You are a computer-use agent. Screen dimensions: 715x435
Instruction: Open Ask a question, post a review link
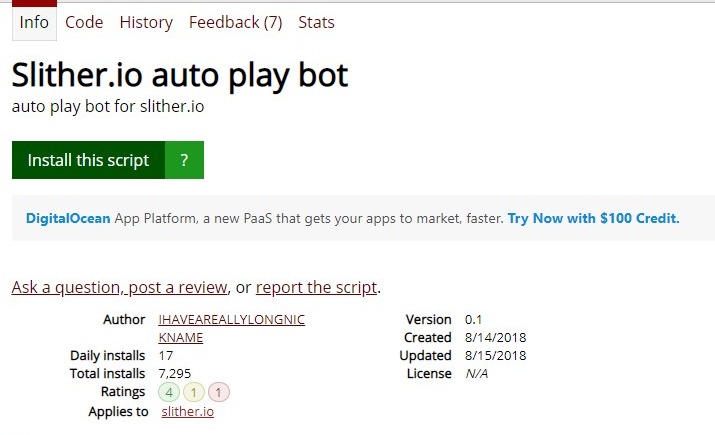point(119,288)
